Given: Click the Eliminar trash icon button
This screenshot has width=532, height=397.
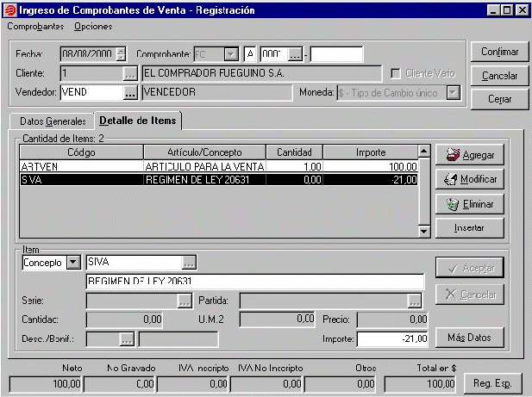Looking at the screenshot, I should (469, 204).
